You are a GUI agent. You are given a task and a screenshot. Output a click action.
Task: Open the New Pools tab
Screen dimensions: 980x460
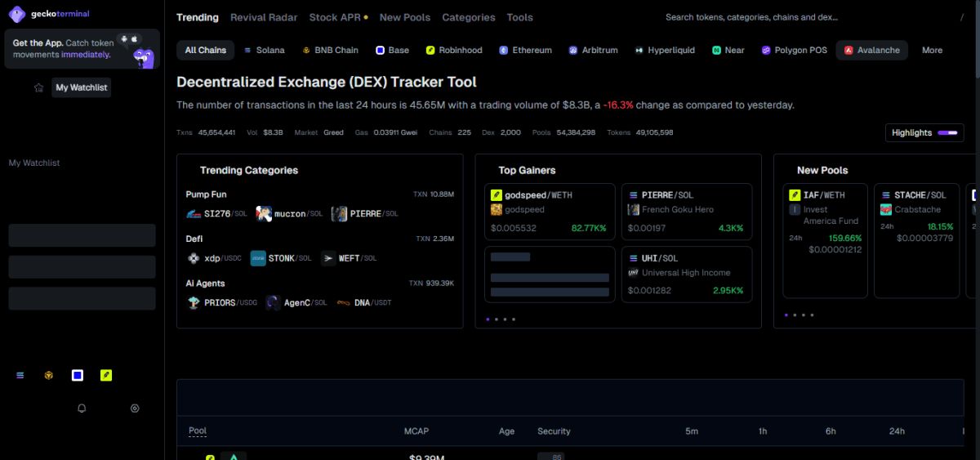[405, 17]
